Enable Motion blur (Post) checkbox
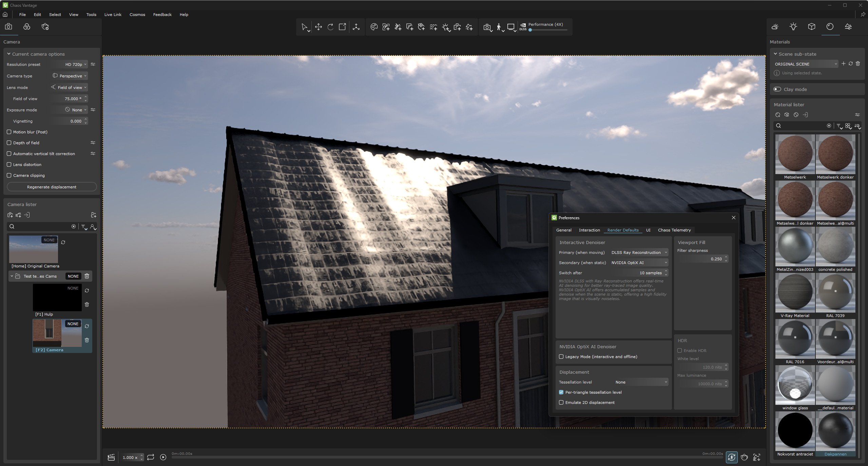Image resolution: width=868 pixels, height=466 pixels. [x=9, y=132]
